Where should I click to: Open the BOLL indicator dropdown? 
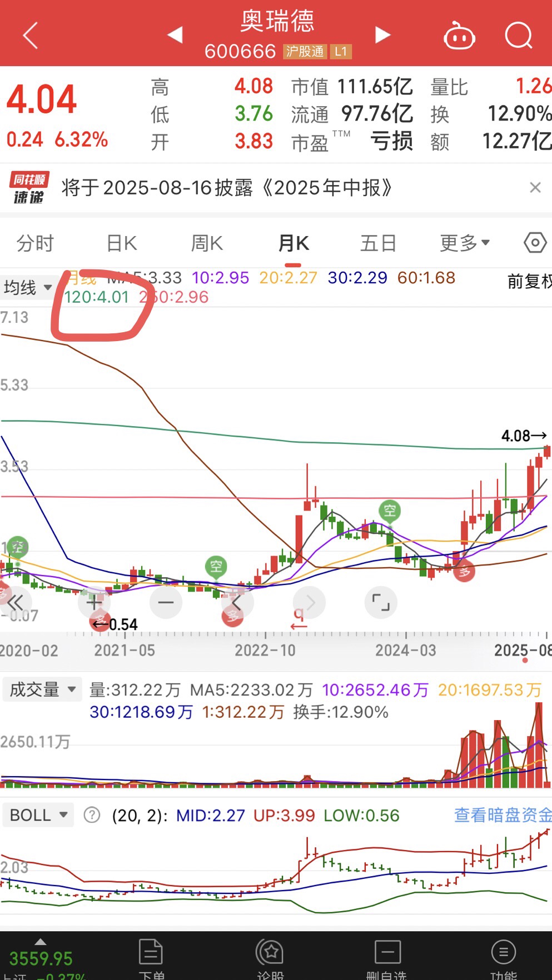click(38, 815)
